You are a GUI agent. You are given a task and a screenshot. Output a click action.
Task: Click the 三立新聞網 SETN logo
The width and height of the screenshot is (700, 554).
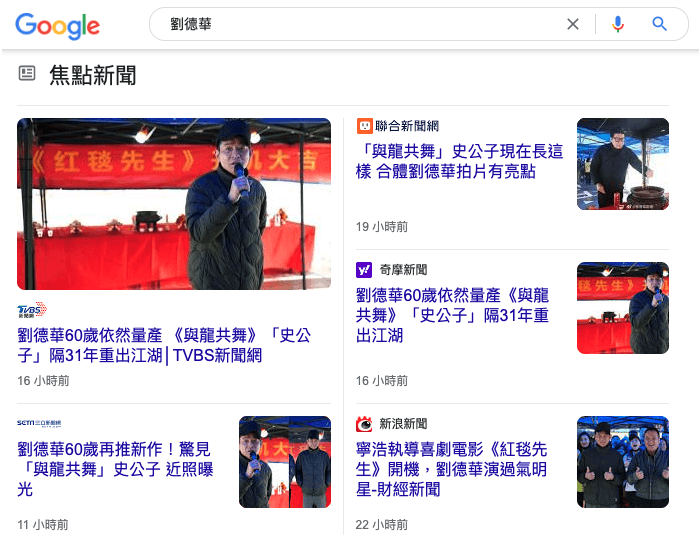[x=39, y=423]
